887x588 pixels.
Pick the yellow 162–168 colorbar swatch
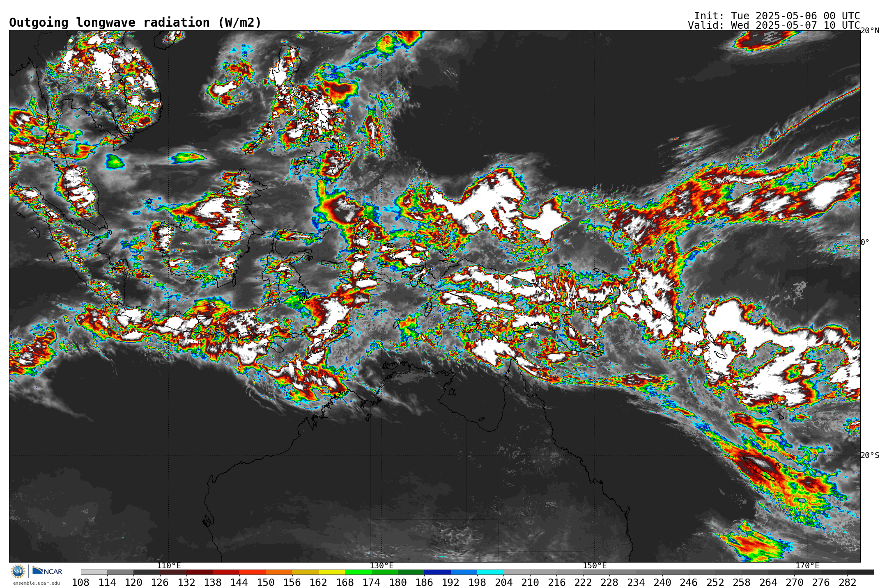(x=332, y=572)
